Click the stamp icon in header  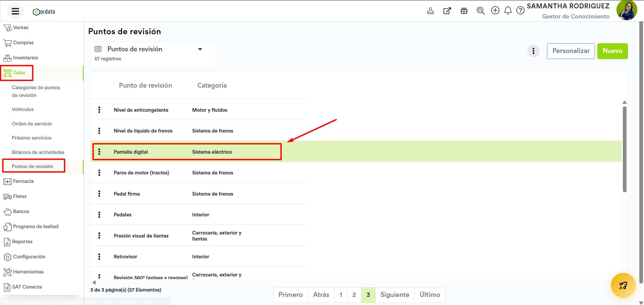[430, 11]
